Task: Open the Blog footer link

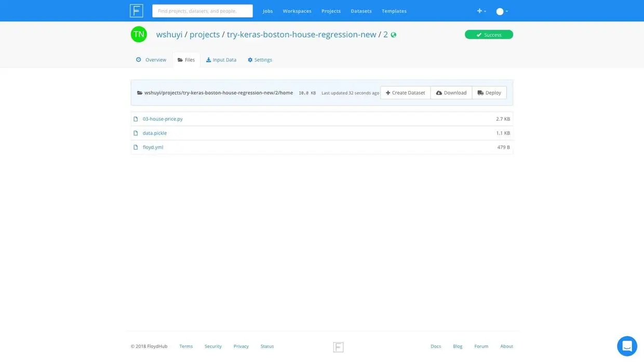Action: [x=458, y=346]
